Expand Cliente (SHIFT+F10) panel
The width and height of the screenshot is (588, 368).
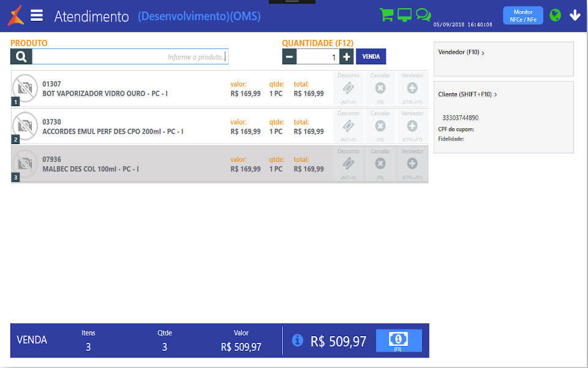pyautogui.click(x=467, y=94)
